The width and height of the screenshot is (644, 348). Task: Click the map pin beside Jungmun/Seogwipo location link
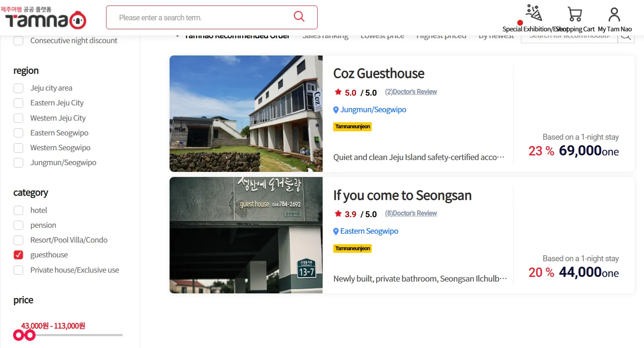336,110
